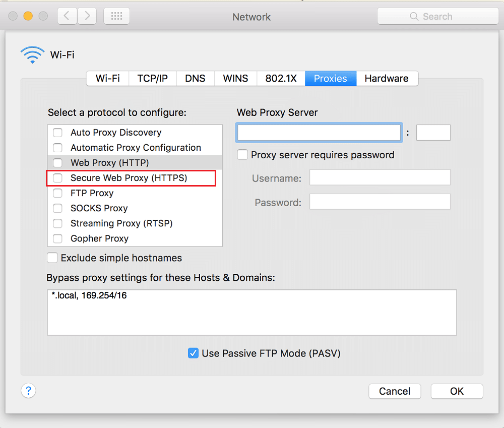
Task: Check the FTP Proxy box
Action: tap(57, 193)
